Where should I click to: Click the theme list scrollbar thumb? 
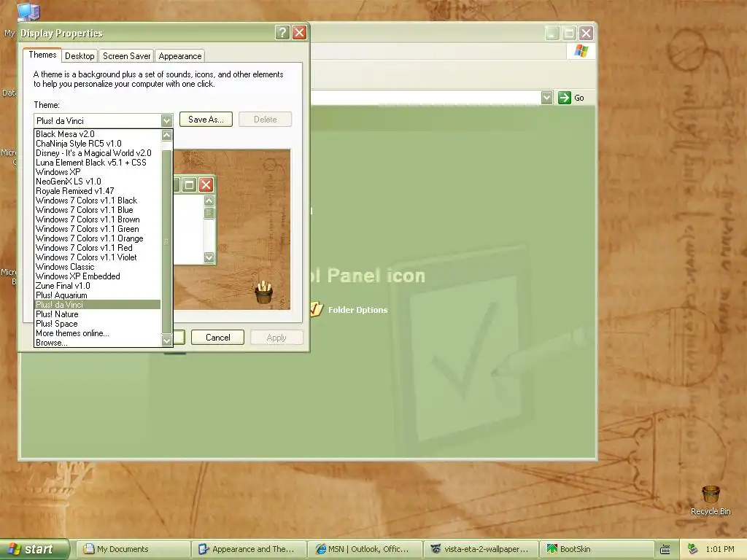[166, 242]
